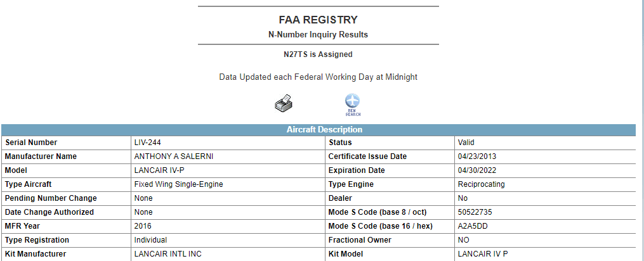644x261 pixels.
Task: Select the Type Aircraft value Fixed Wing Single-Engine
Action: [x=179, y=184]
